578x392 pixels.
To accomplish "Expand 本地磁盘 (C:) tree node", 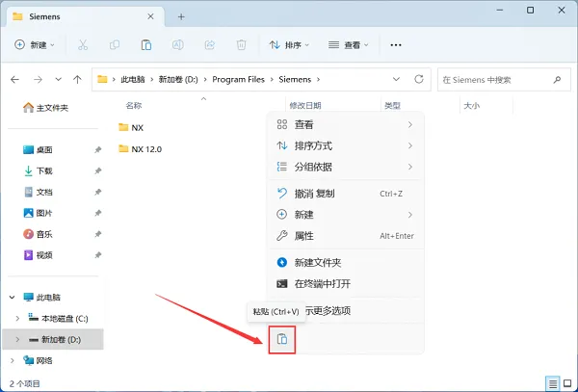I will 17,318.
